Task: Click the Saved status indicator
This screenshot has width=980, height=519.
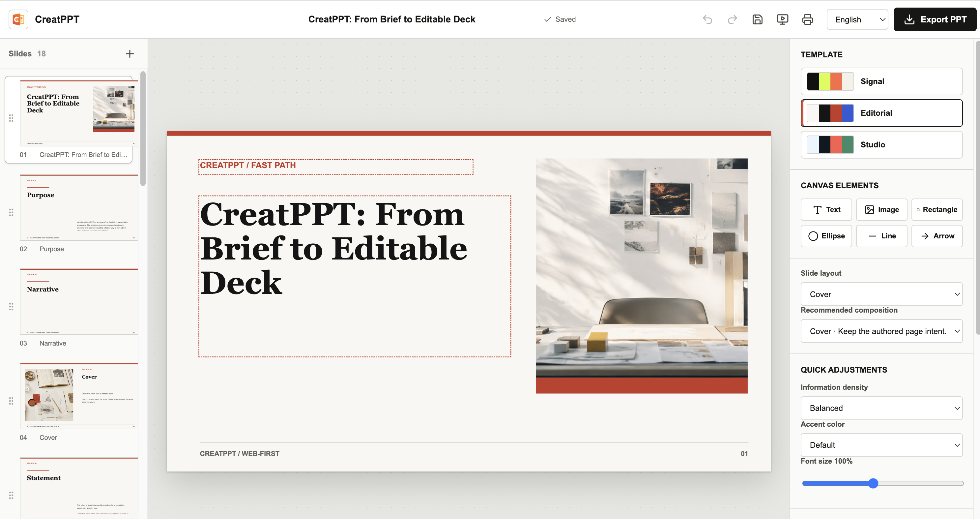Action: [560, 19]
